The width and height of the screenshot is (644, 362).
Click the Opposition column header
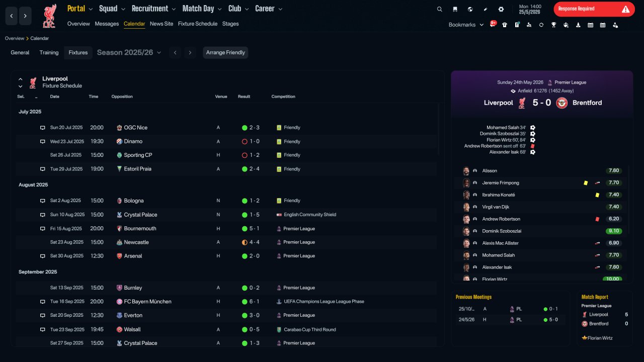point(122,97)
